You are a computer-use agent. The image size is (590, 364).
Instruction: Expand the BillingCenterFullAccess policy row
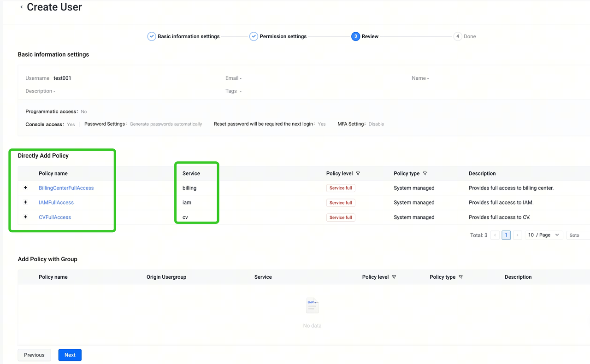pyautogui.click(x=25, y=188)
